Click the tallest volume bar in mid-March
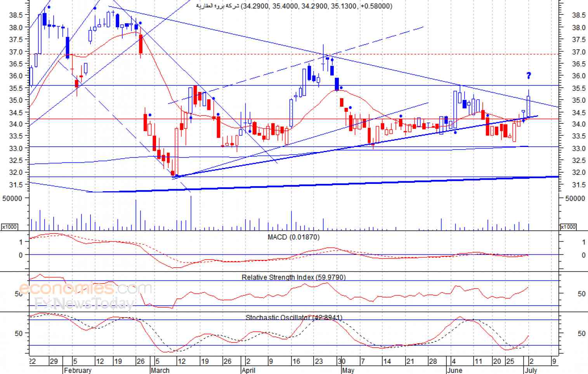This screenshot has height=374, width=588. [x=191, y=213]
